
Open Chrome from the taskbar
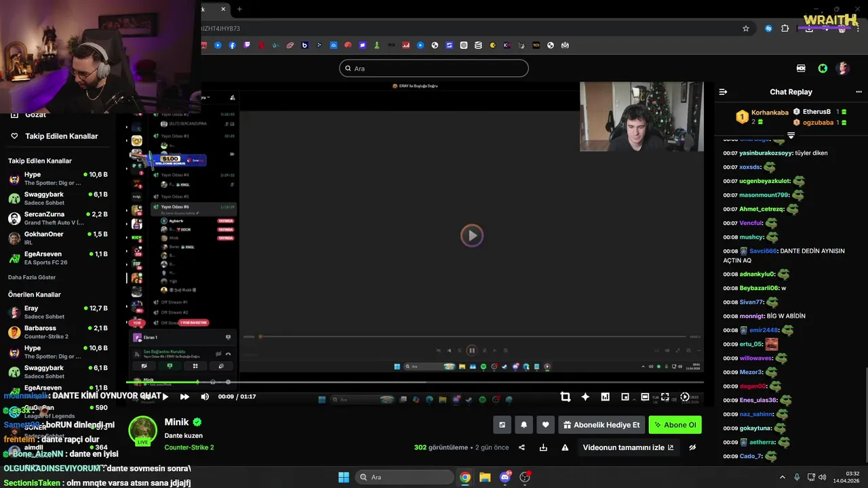[465, 477]
